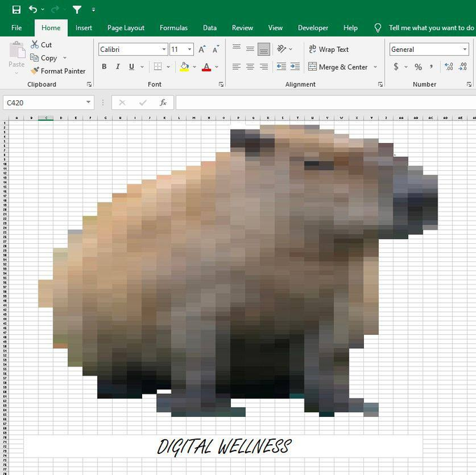Open the Data tab
476x475 pixels.
[210, 27]
